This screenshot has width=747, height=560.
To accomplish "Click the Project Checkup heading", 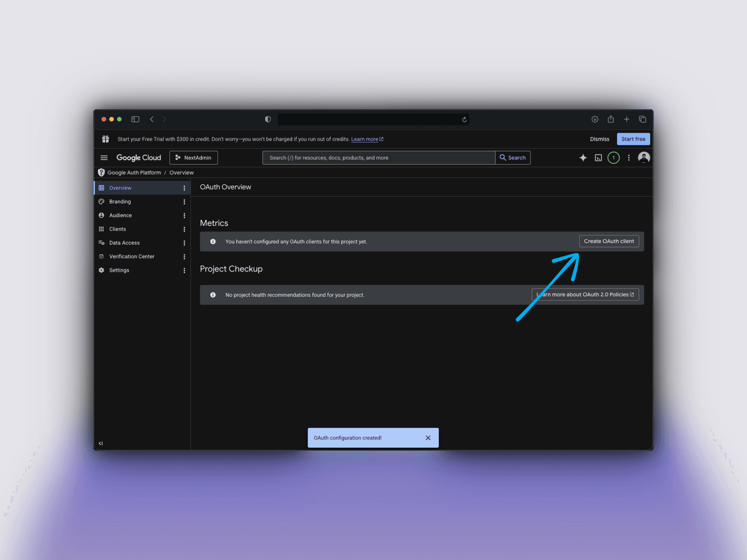I will click(231, 269).
